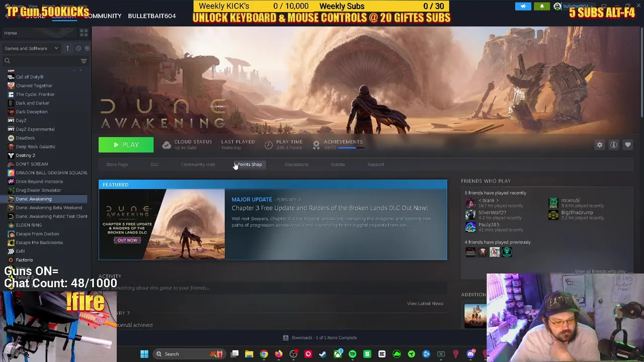
Task: Click the sort ascending arrow icon
Action: click(x=67, y=48)
